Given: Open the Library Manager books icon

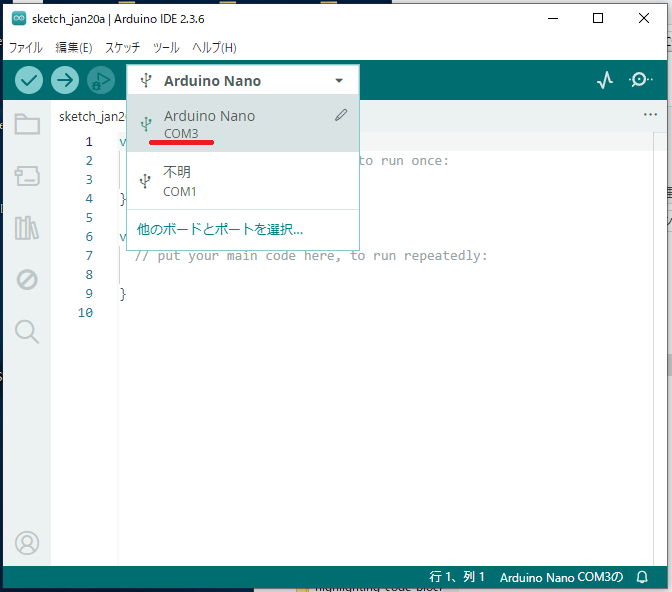Looking at the screenshot, I should (27, 228).
